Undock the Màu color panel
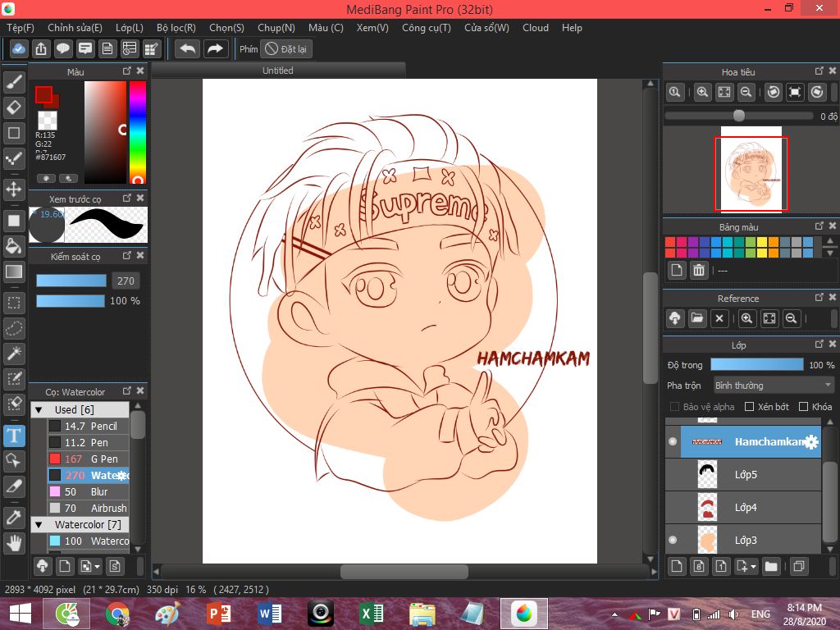 tap(127, 71)
